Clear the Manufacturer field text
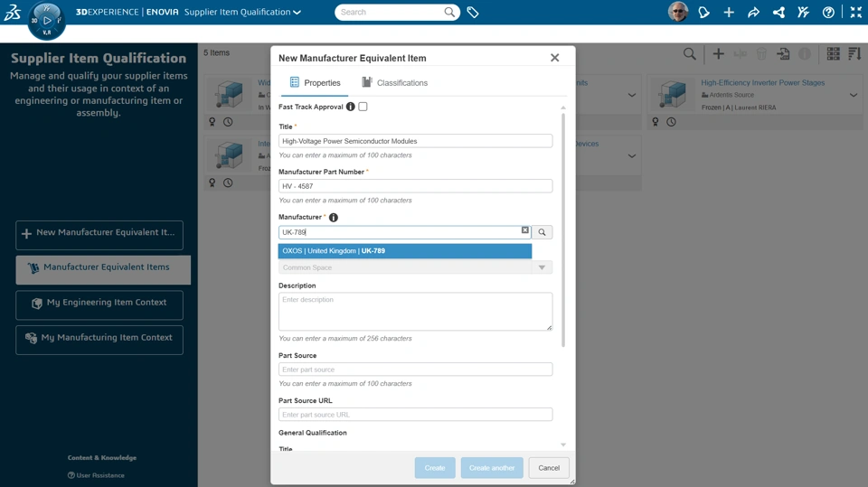 tap(524, 230)
